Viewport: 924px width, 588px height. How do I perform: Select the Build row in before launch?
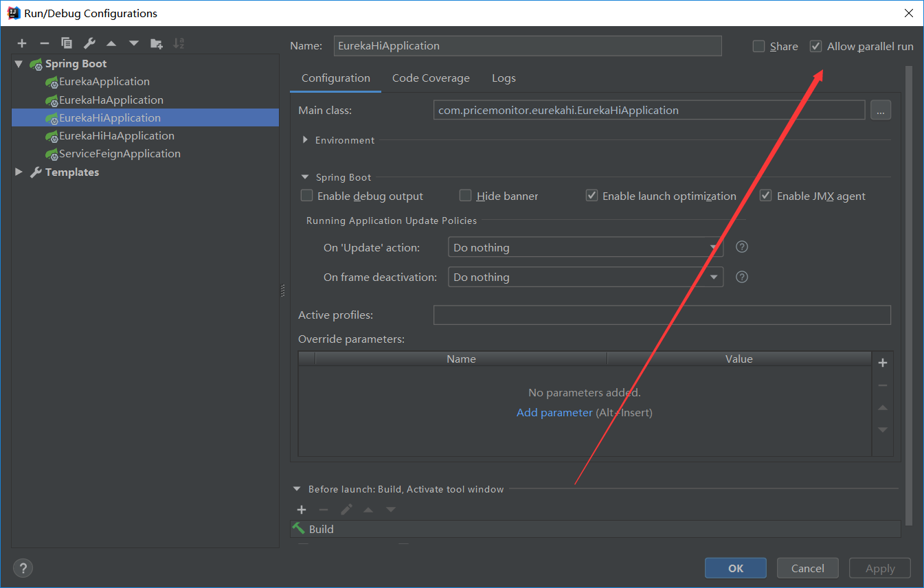(x=596, y=529)
